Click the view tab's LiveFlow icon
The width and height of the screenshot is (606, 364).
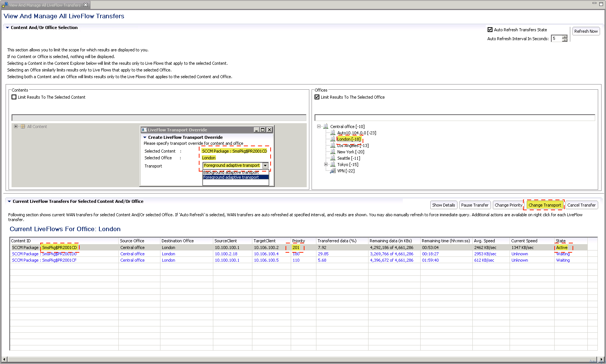click(x=5, y=5)
